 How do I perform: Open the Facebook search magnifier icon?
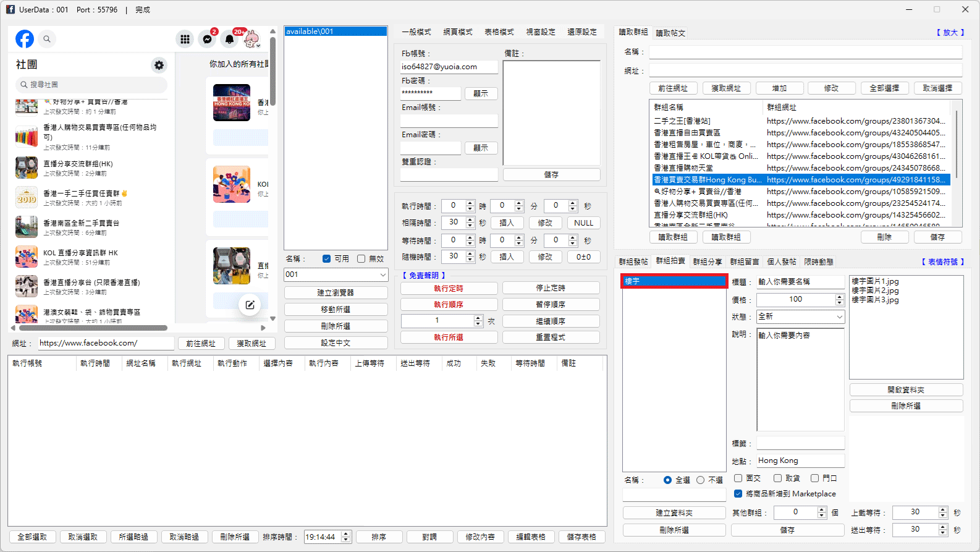47,39
